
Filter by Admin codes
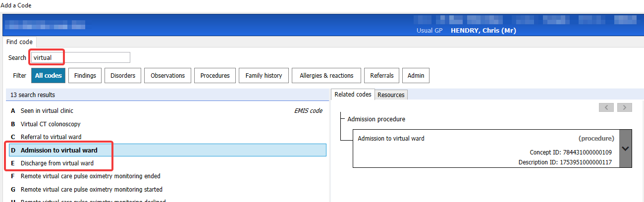point(416,76)
